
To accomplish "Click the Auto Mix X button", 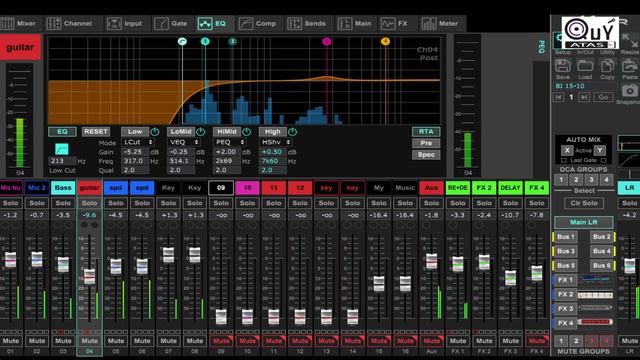I will (567, 150).
